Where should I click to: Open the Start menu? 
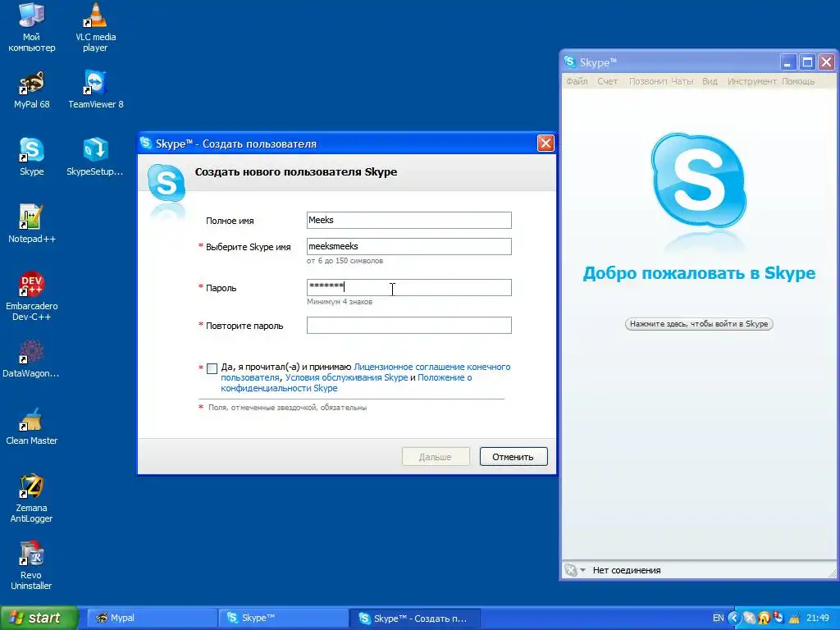[x=39, y=619]
